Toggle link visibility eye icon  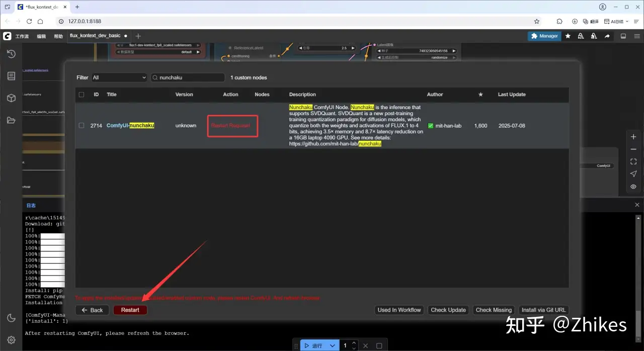(633, 187)
